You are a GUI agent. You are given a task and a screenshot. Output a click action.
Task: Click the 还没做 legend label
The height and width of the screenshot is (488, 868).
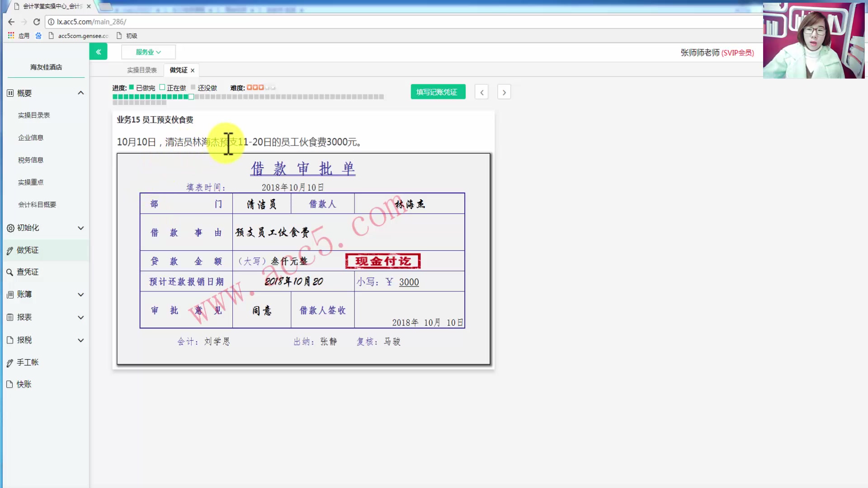[x=207, y=88]
